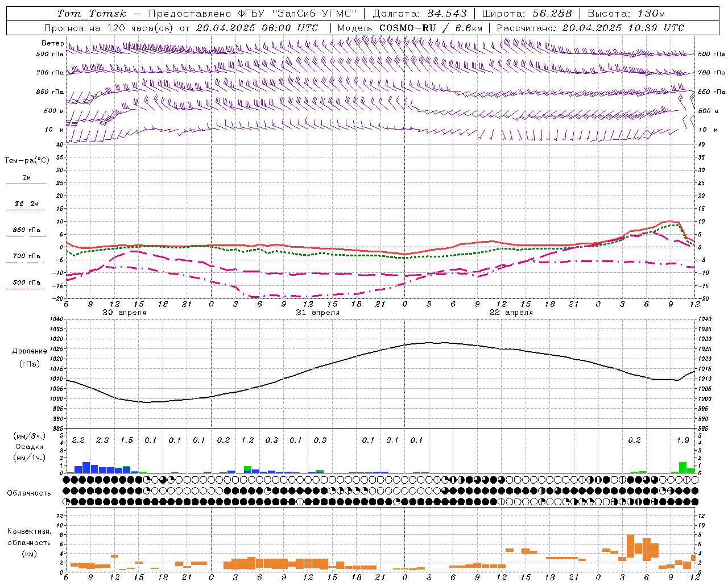Viewport: 728px width, 582px height.
Task: Click the Тем-ра(°C) axis label
Action: tap(27, 161)
